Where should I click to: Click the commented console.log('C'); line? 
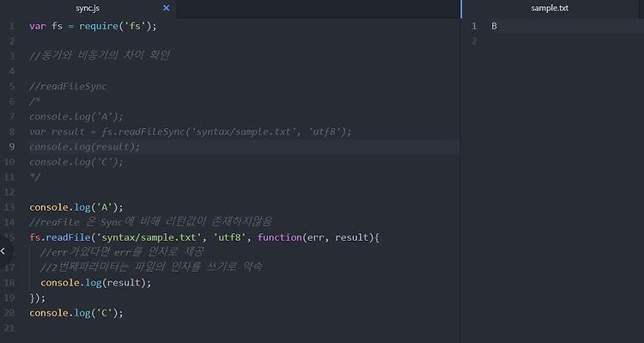pos(76,162)
